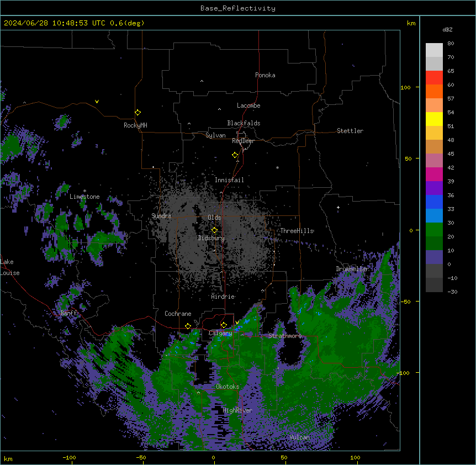The width and height of the screenshot is (476, 465).
Task: Click the red 65 dBZ legend swatch
Action: pyautogui.click(x=434, y=77)
